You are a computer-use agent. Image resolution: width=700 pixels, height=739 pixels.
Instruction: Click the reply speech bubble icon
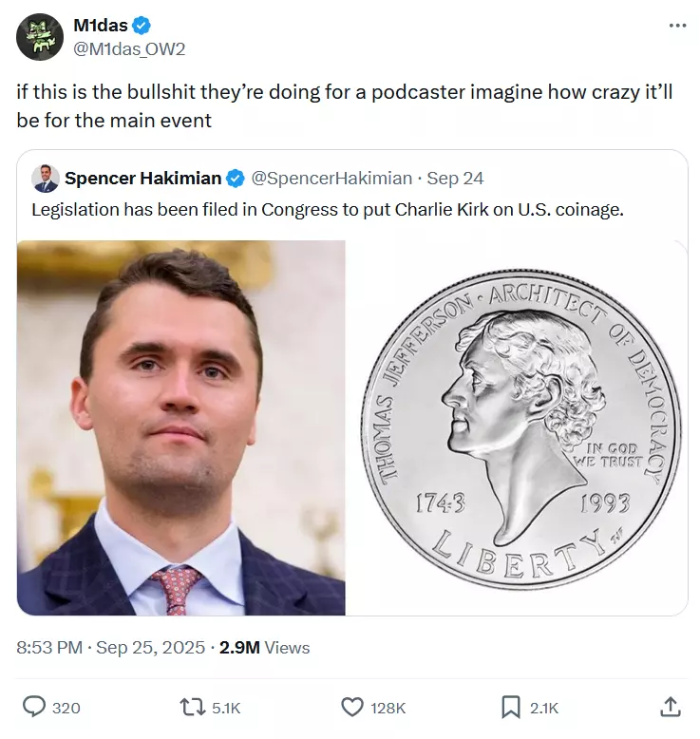pos(34,707)
